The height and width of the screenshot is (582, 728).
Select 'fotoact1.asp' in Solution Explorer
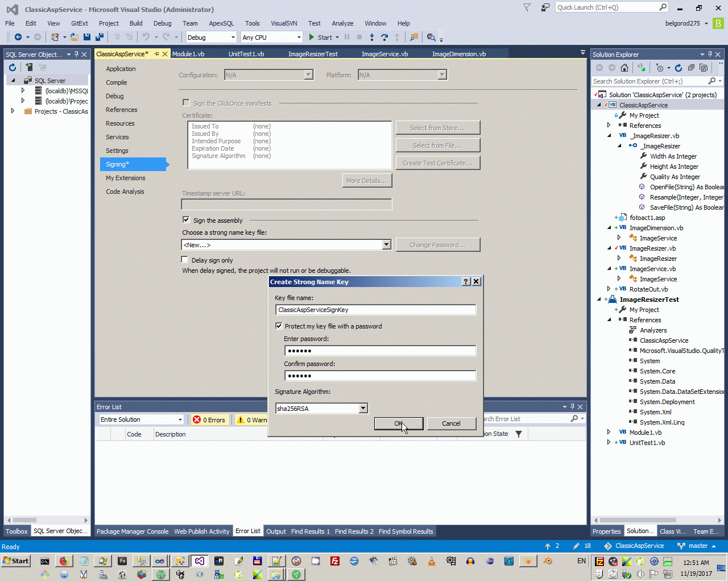(647, 218)
